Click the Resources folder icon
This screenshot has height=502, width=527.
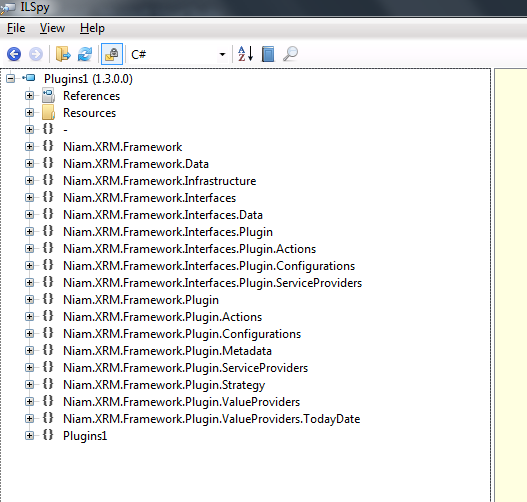coord(48,112)
